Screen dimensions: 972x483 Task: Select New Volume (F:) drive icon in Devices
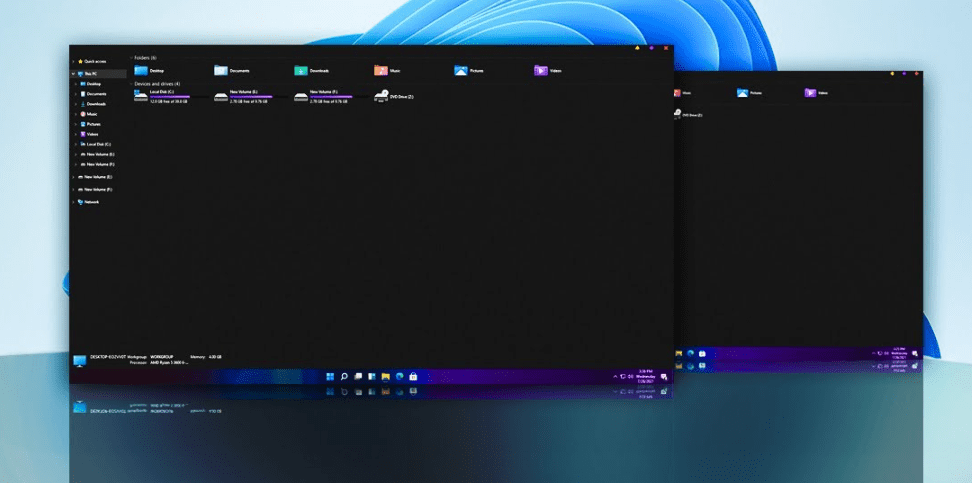tap(301, 96)
